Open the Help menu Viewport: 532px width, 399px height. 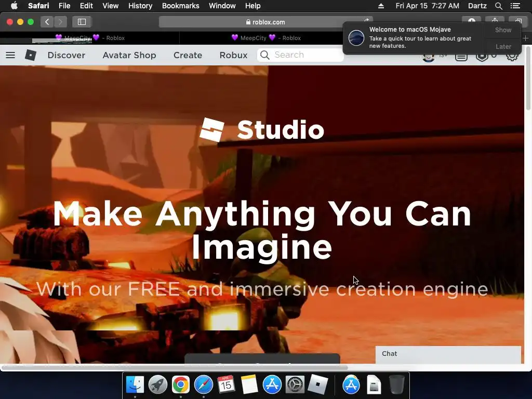click(253, 6)
